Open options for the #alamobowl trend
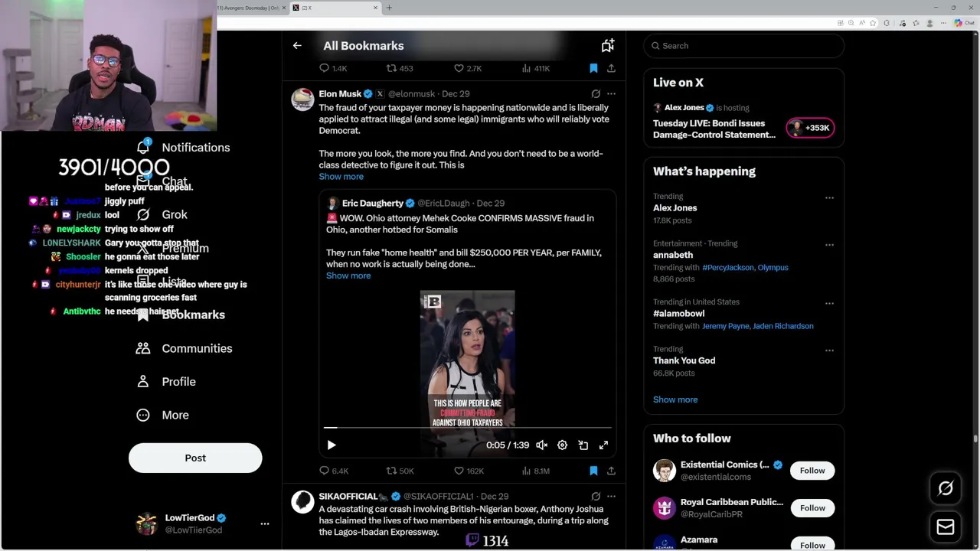 [x=829, y=303]
